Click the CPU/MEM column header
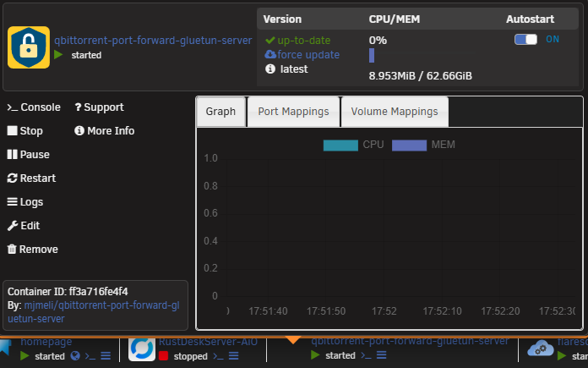Viewport: 588px width, 368px height. (395, 19)
